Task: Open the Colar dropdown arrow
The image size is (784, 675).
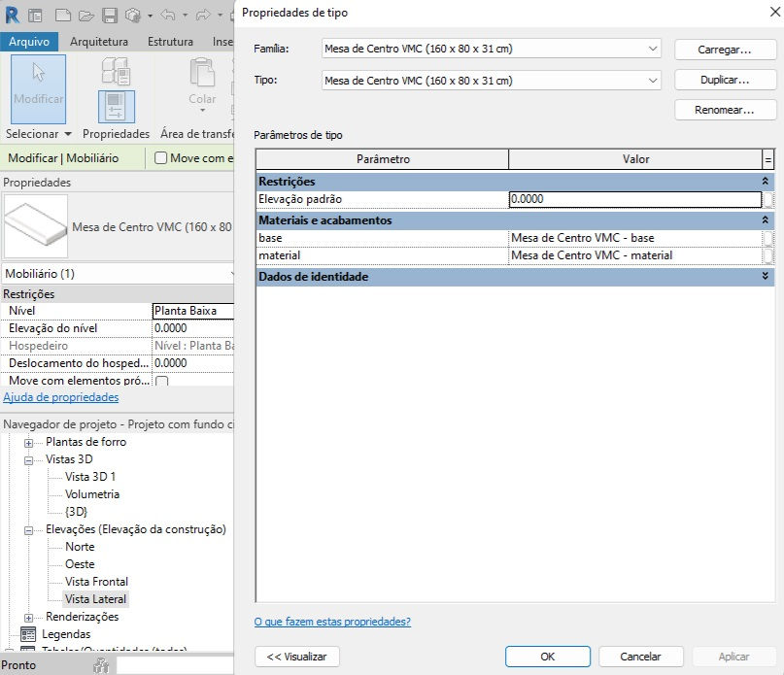Action: tap(202, 110)
